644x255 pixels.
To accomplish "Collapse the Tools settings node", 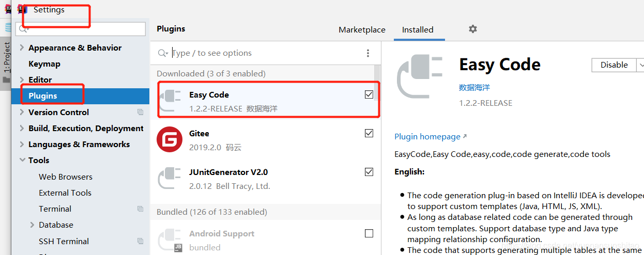I will [22, 160].
